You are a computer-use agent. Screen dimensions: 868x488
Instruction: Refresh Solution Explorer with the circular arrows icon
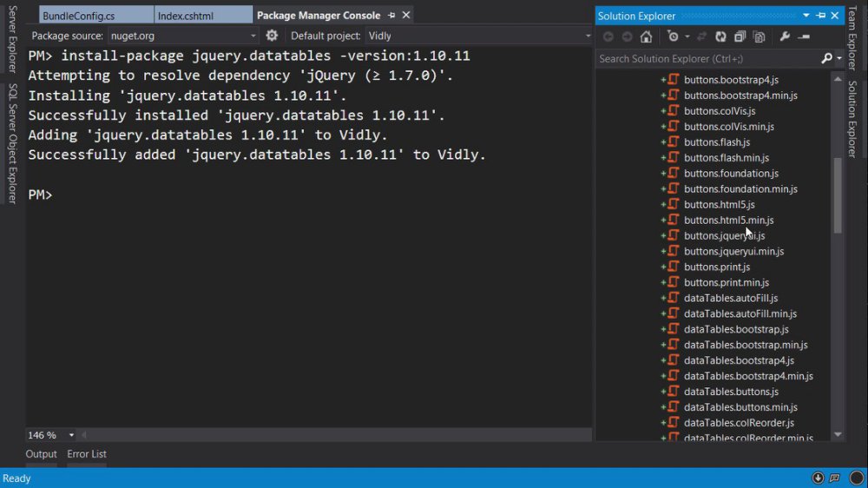tap(720, 36)
